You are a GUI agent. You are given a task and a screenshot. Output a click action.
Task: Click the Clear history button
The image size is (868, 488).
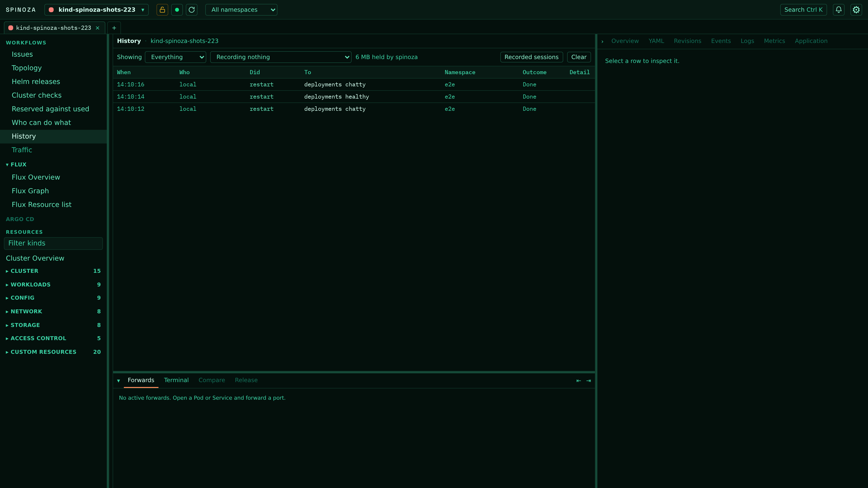click(x=579, y=57)
